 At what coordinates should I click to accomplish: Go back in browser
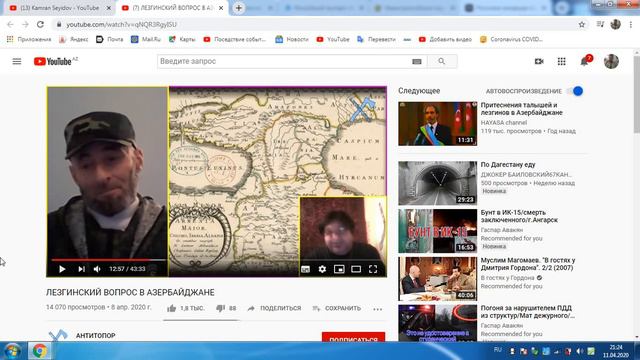(10, 24)
